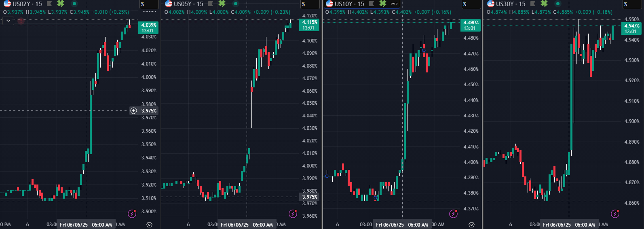Click the lightning events icon on US02Y chart
This screenshot has width=644, height=229.
coord(132,214)
